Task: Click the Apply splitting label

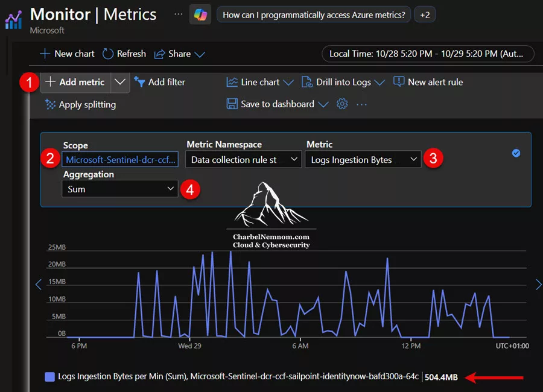Action: (87, 104)
